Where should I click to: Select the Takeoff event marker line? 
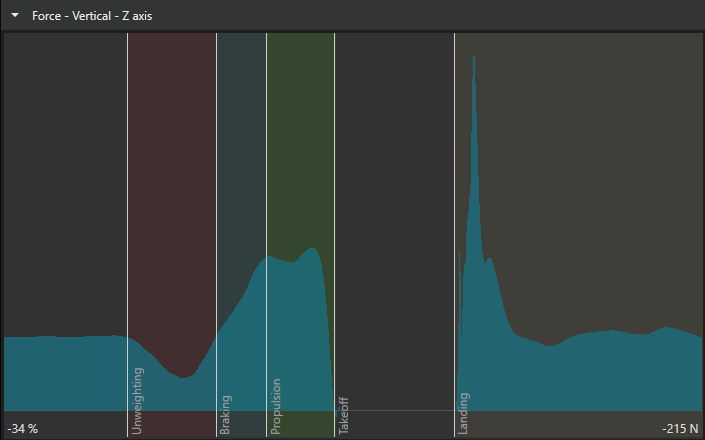tap(335, 234)
